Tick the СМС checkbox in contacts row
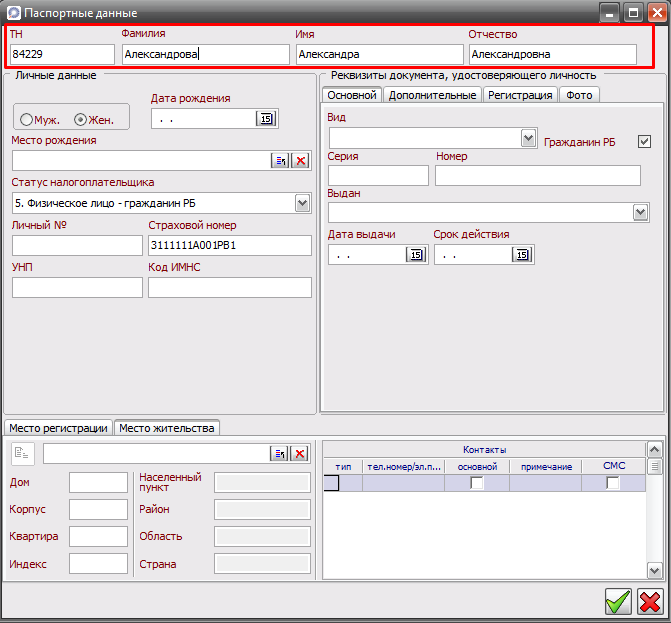The width and height of the screenshot is (671, 623). coord(613,483)
